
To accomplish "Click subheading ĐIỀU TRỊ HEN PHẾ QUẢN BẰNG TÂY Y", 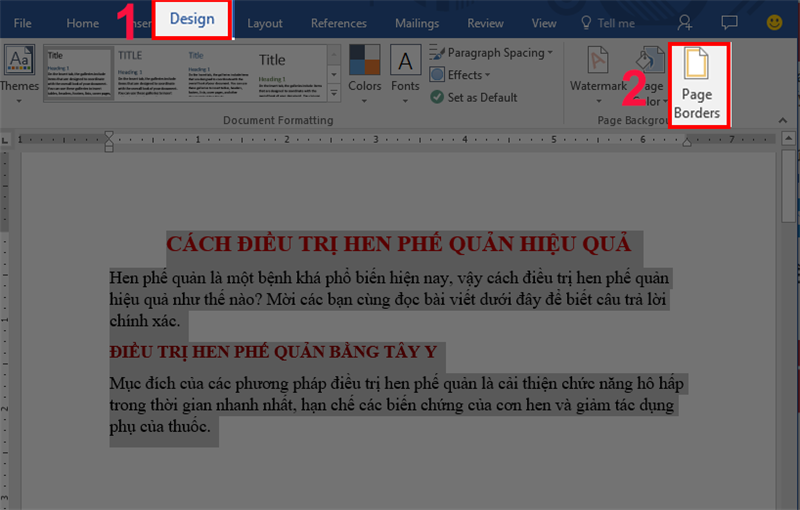I will click(x=273, y=352).
